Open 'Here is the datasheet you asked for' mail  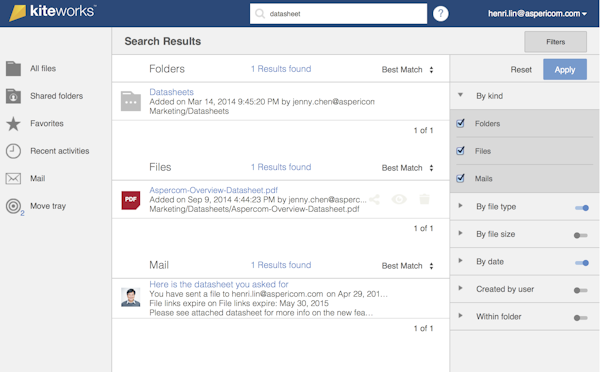pyautogui.click(x=219, y=284)
